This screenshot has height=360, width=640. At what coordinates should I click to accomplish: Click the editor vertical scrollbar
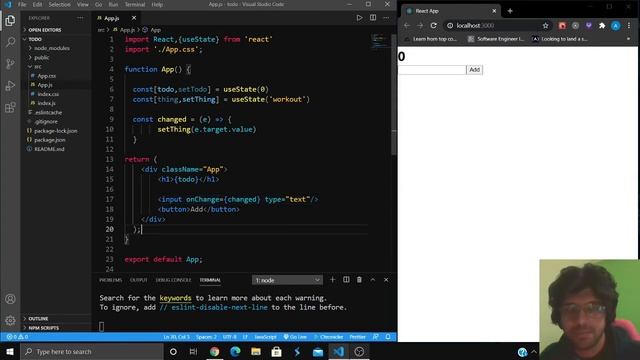(393, 94)
